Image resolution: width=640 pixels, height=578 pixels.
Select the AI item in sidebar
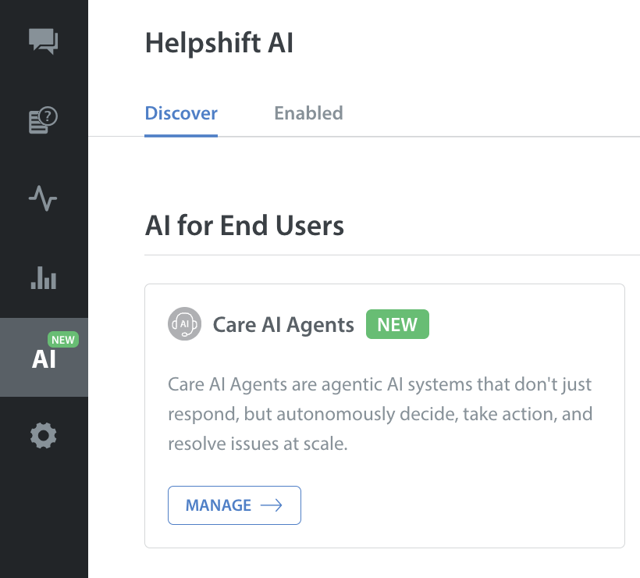pos(43,358)
